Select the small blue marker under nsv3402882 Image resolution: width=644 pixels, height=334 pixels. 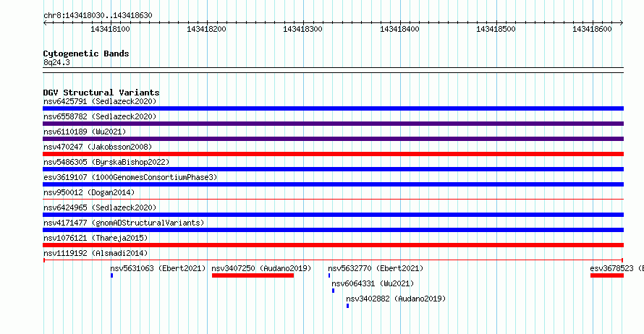(x=347, y=306)
